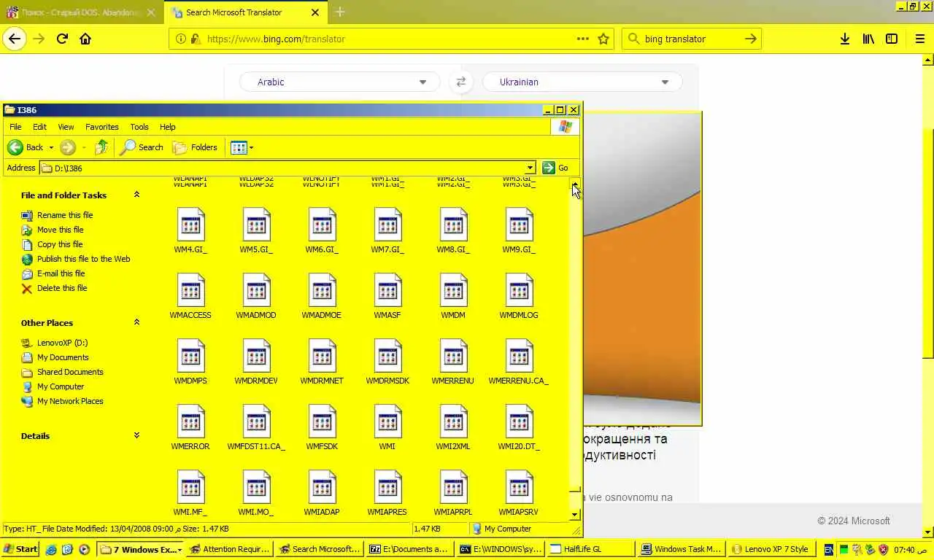Select the WMACCESS file icon
Screen dimensions: 934x560
[x=190, y=290]
